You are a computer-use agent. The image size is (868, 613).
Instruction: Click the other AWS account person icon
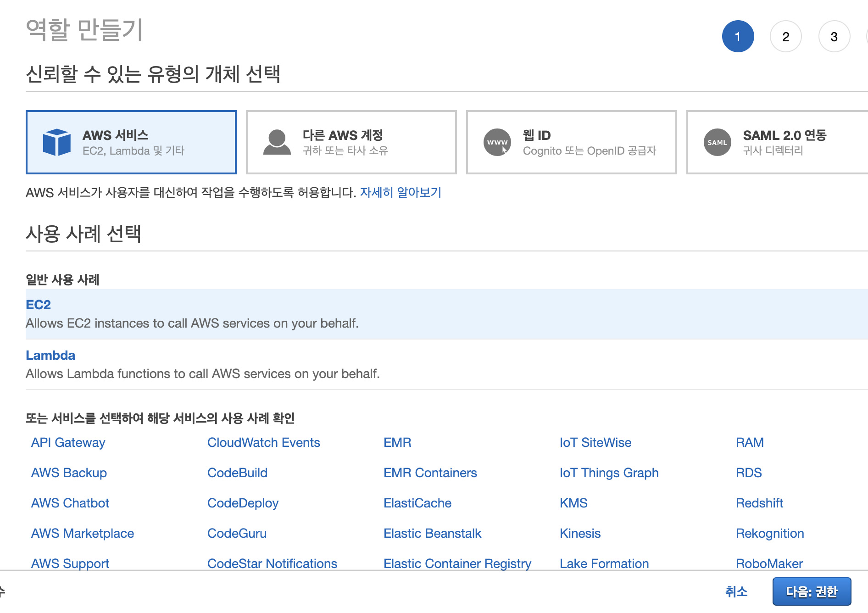pos(277,142)
